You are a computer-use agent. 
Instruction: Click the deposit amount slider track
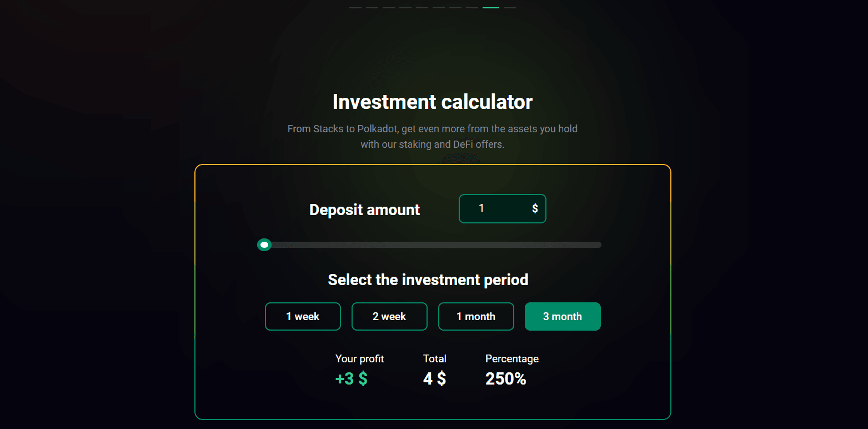tap(433, 245)
